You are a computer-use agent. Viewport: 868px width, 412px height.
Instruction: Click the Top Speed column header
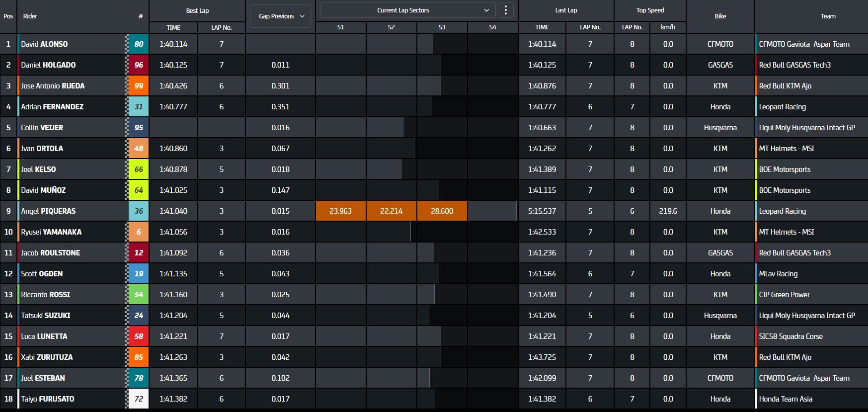[x=650, y=10]
